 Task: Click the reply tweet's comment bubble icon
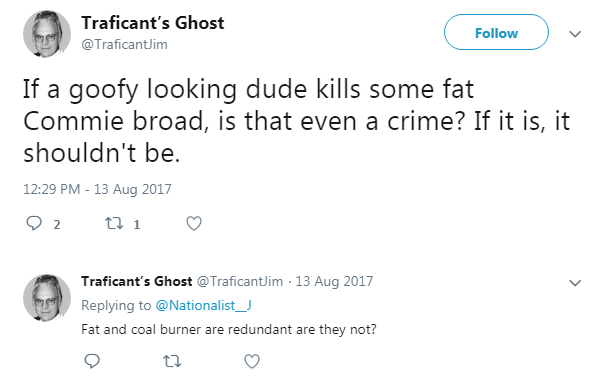tap(92, 361)
